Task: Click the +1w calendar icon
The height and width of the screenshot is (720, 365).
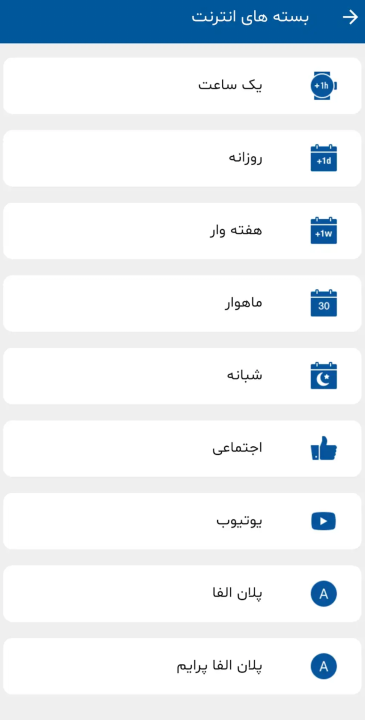Action: click(324, 231)
